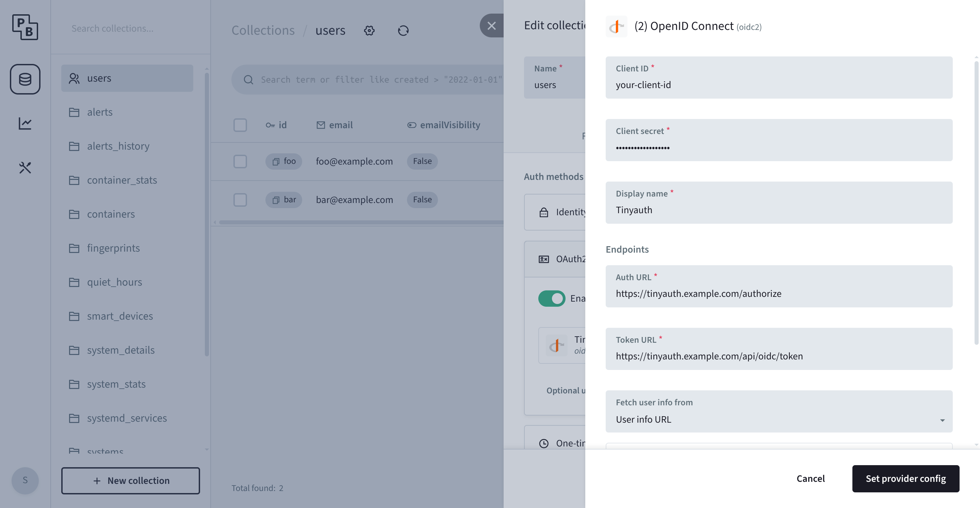Image resolution: width=980 pixels, height=508 pixels.
Task: Click the PocketBase logo icon
Action: click(x=25, y=27)
